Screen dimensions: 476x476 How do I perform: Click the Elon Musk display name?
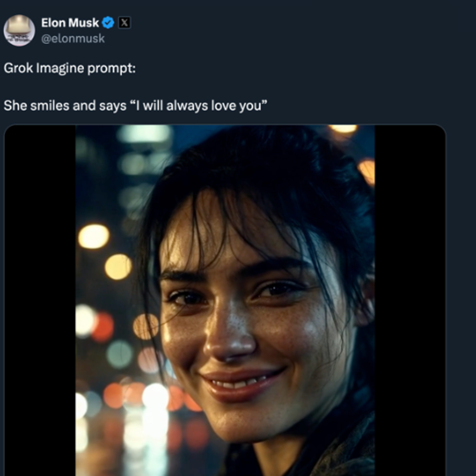point(70,23)
